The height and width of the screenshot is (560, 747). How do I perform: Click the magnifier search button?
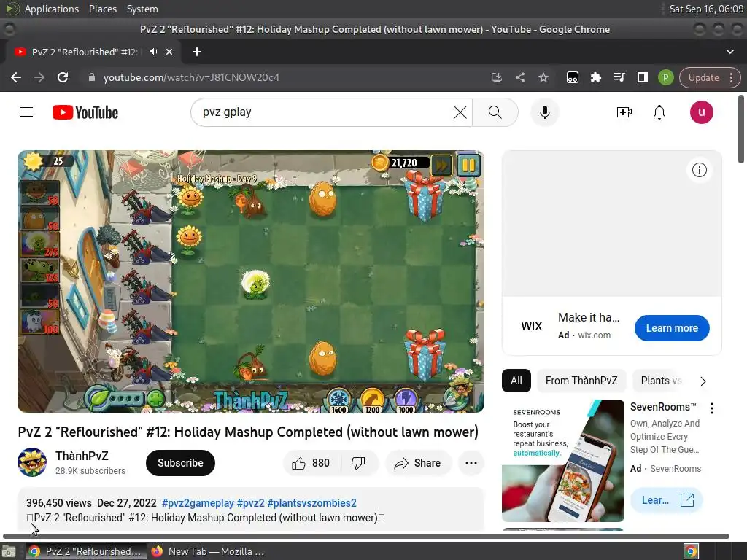[495, 112]
